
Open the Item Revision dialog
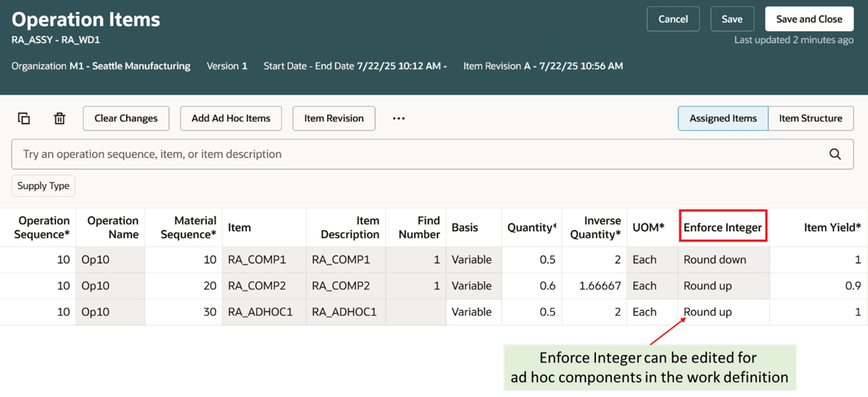pyautogui.click(x=334, y=118)
